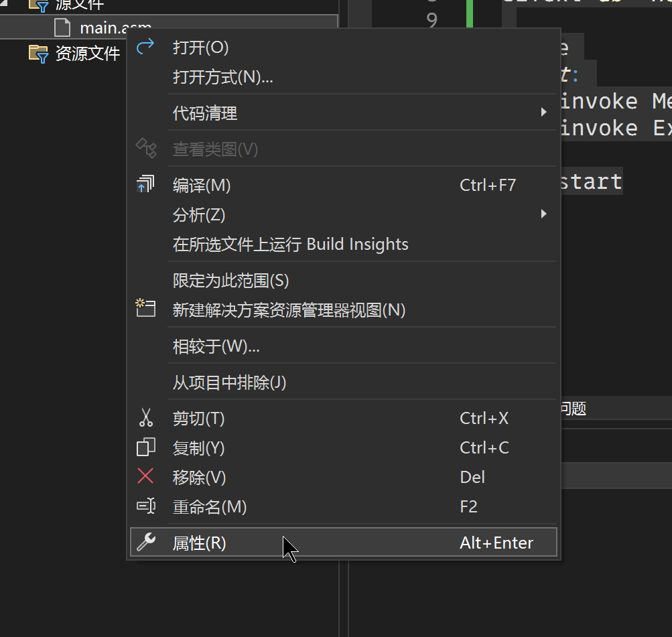672x637 pixels.
Task: Click the Copy pages icon
Action: click(x=145, y=447)
